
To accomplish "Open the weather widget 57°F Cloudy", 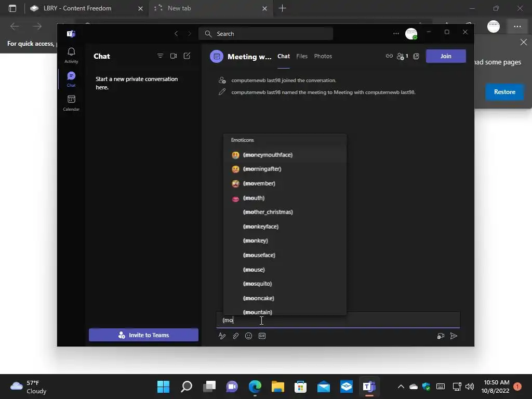I will [x=29, y=387].
